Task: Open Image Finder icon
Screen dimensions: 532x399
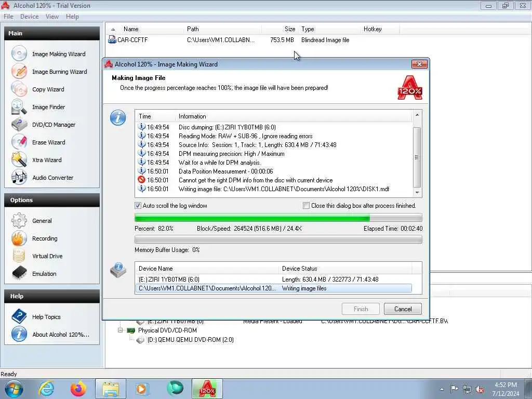Action: coord(19,107)
